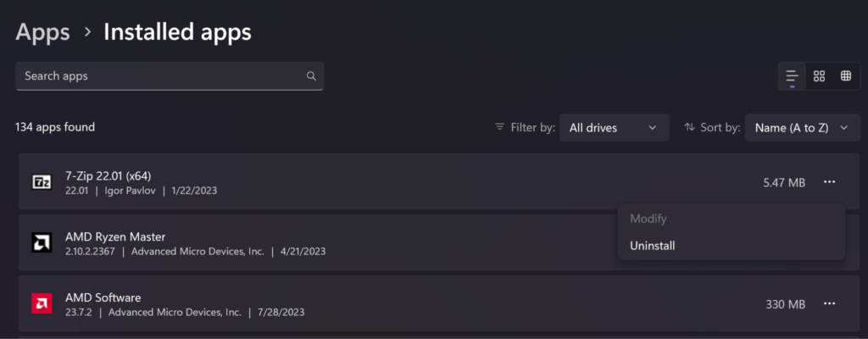This screenshot has height=339, width=868.
Task: Click the Installed apps heading
Action: pyautogui.click(x=177, y=32)
